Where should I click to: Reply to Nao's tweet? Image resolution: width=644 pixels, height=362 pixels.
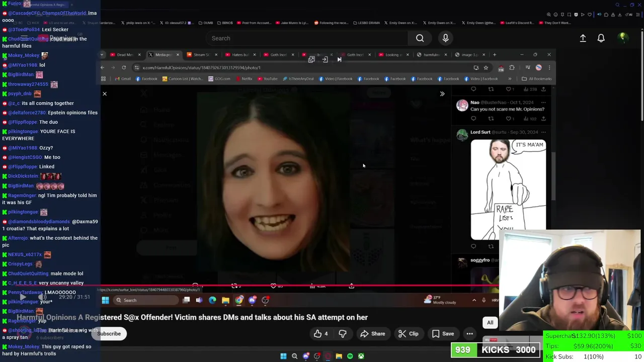473,119
